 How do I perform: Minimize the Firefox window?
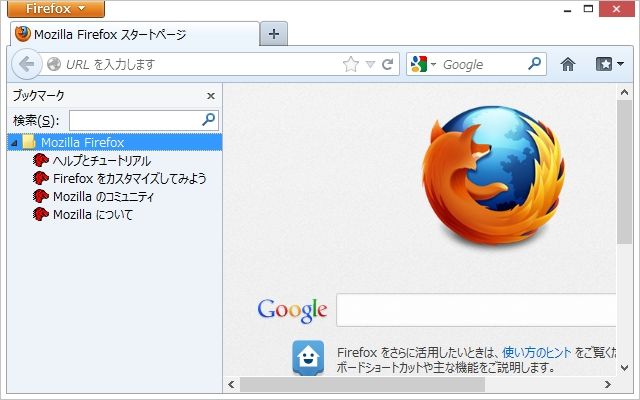(567, 9)
